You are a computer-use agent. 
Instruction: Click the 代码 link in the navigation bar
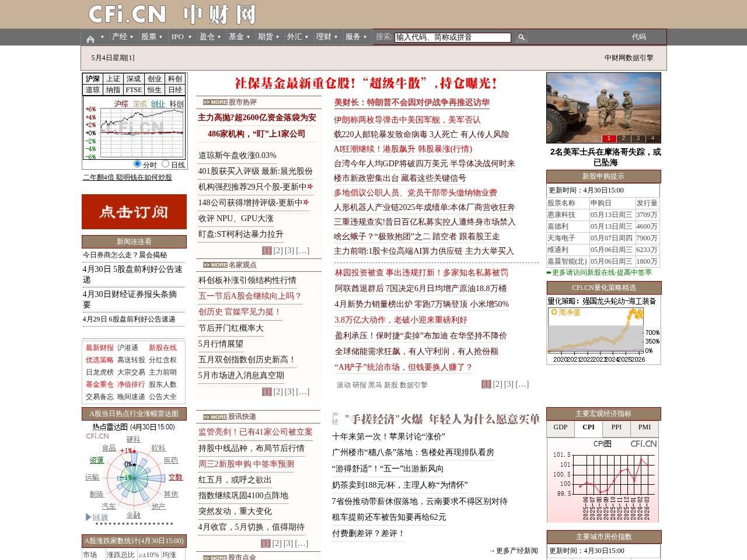pyautogui.click(x=639, y=37)
